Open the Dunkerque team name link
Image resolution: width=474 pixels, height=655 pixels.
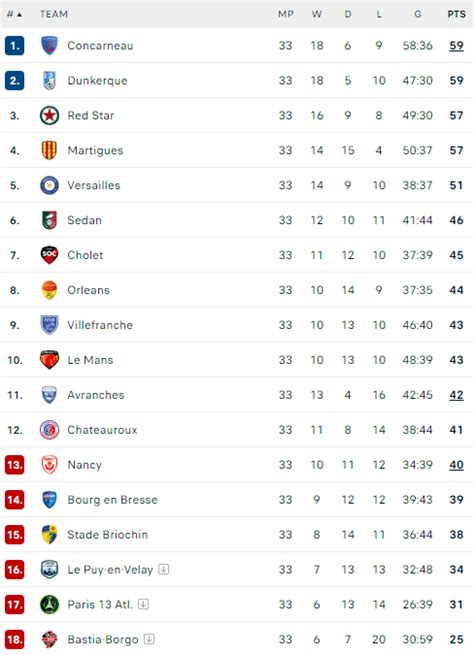(x=97, y=81)
